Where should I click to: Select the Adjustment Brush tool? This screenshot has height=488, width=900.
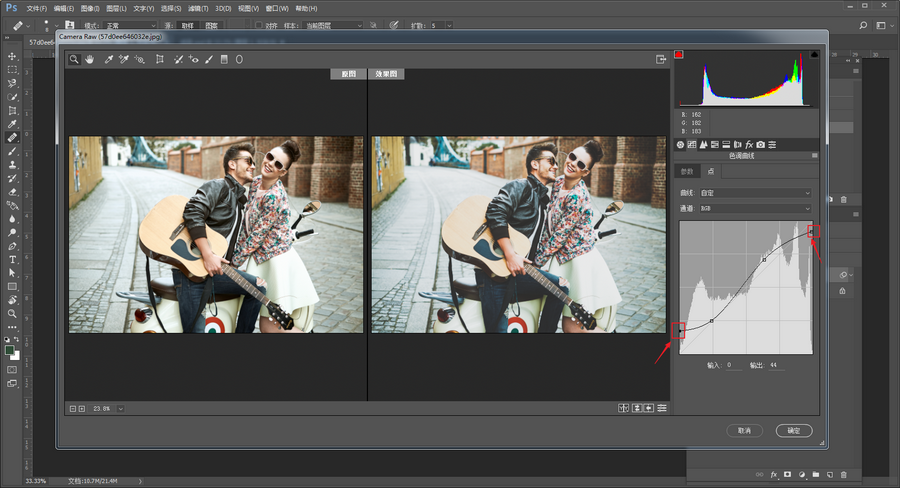coord(209,60)
